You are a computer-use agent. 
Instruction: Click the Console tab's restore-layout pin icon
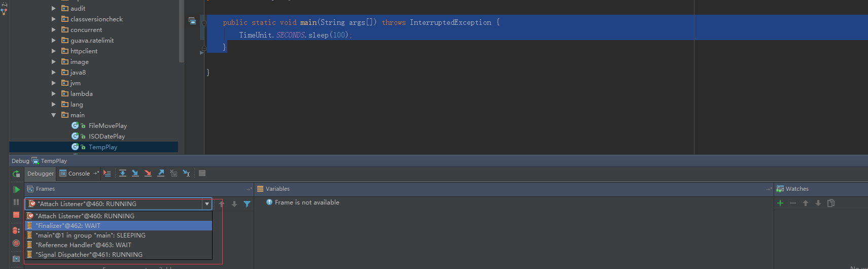tap(96, 173)
